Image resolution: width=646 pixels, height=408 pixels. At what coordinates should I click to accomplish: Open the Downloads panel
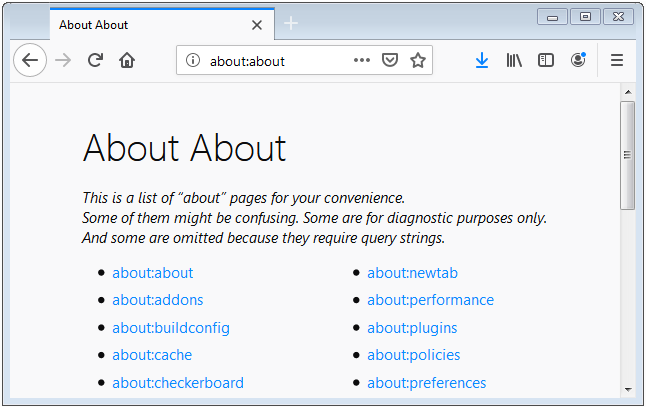(x=482, y=60)
